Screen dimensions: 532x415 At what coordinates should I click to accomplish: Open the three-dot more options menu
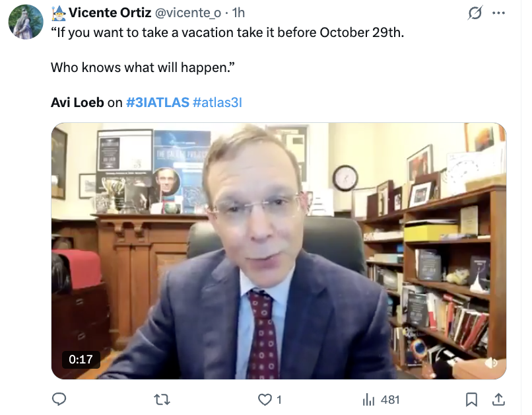pyautogui.click(x=498, y=13)
